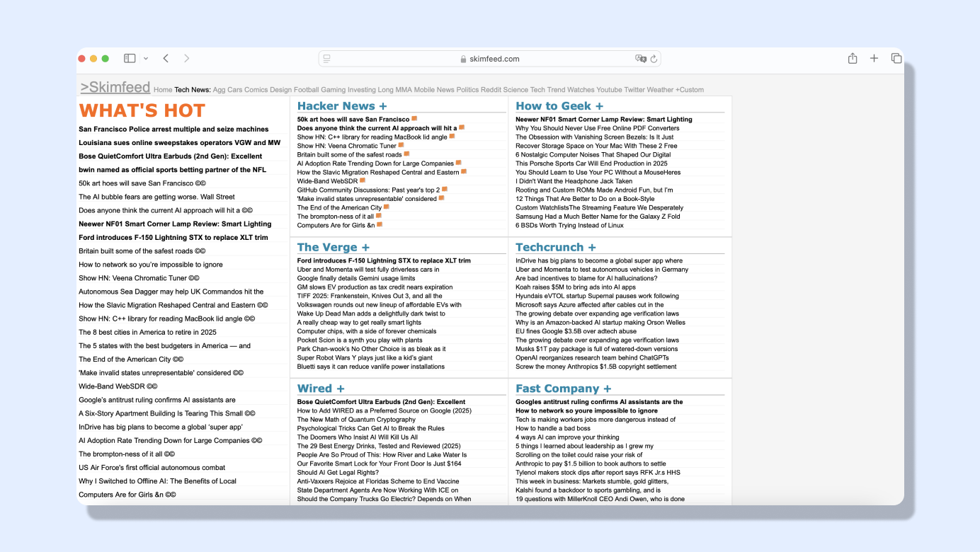Screen dimensions: 980x552
Task: Open the Science category
Action: tap(515, 90)
